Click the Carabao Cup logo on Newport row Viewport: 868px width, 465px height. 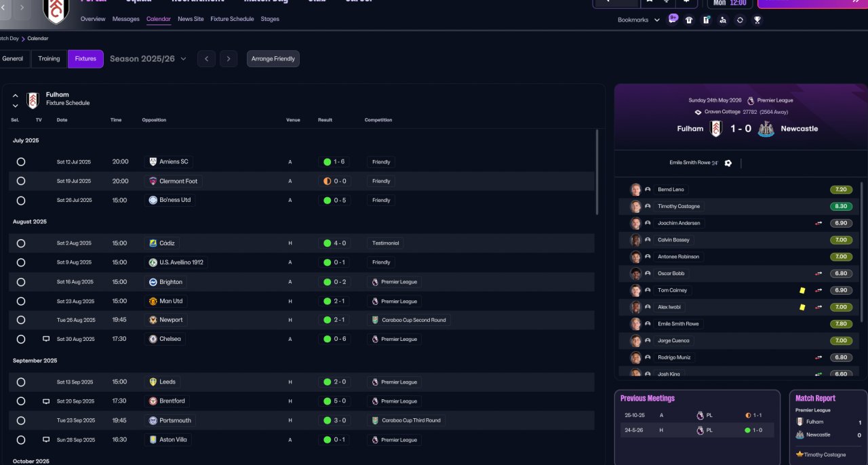point(375,320)
